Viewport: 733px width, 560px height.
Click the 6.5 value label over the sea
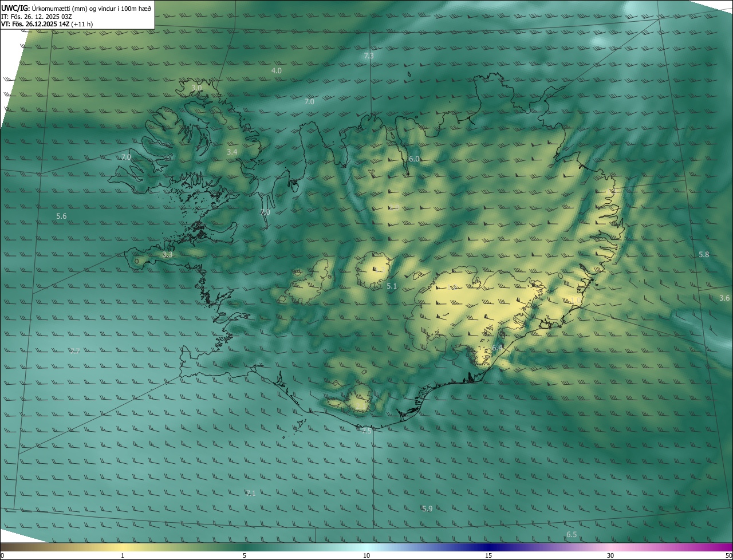click(x=572, y=534)
